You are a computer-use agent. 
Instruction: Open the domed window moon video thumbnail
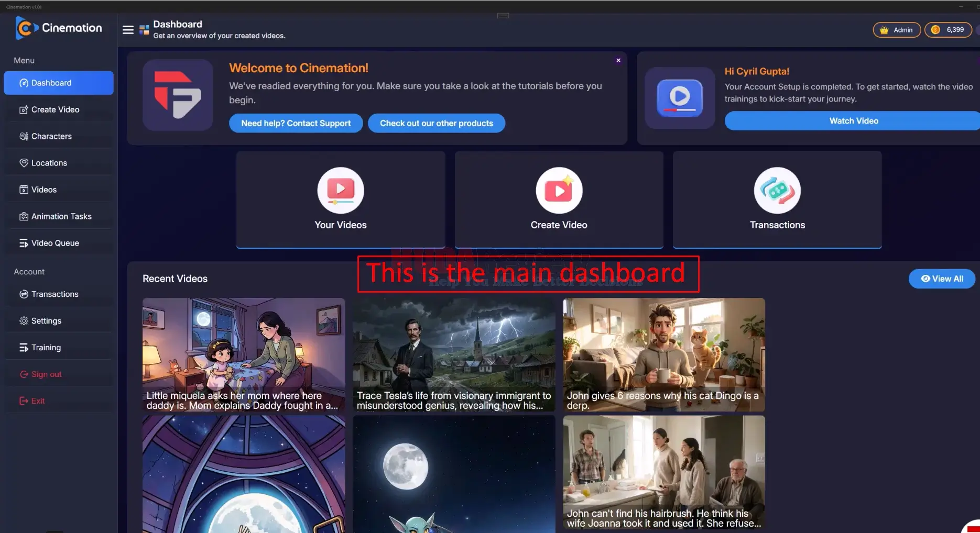(x=244, y=474)
